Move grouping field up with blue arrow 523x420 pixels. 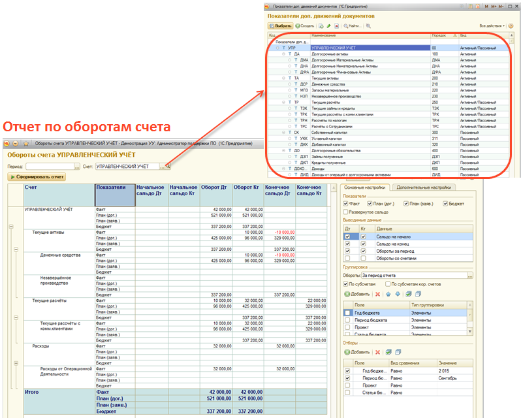click(388, 295)
